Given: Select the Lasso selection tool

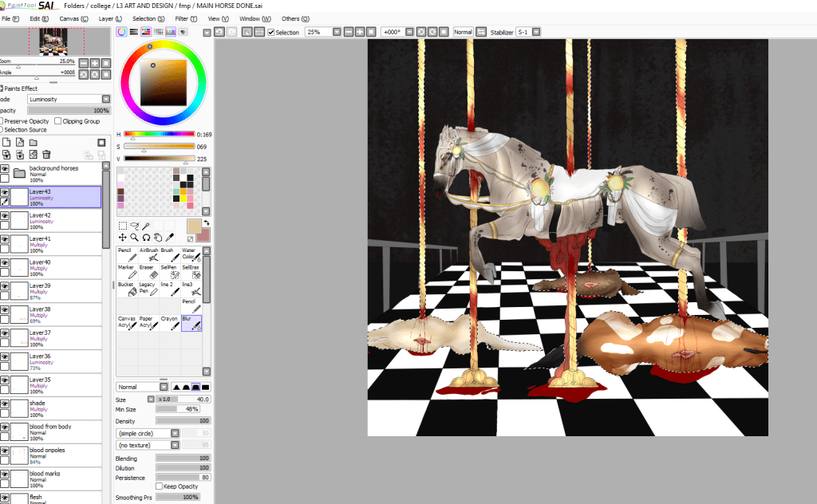Looking at the screenshot, I should [135, 226].
